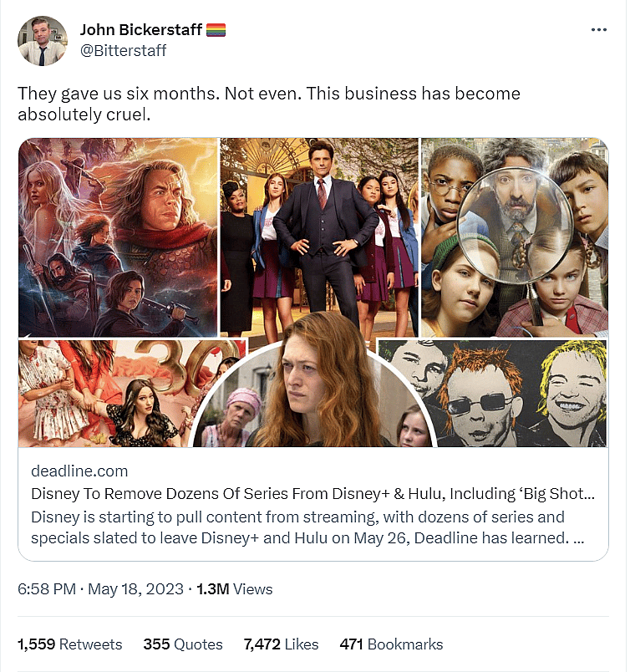The width and height of the screenshot is (630, 672).
Task: Visit the deadline.com source link
Action: pos(79,471)
